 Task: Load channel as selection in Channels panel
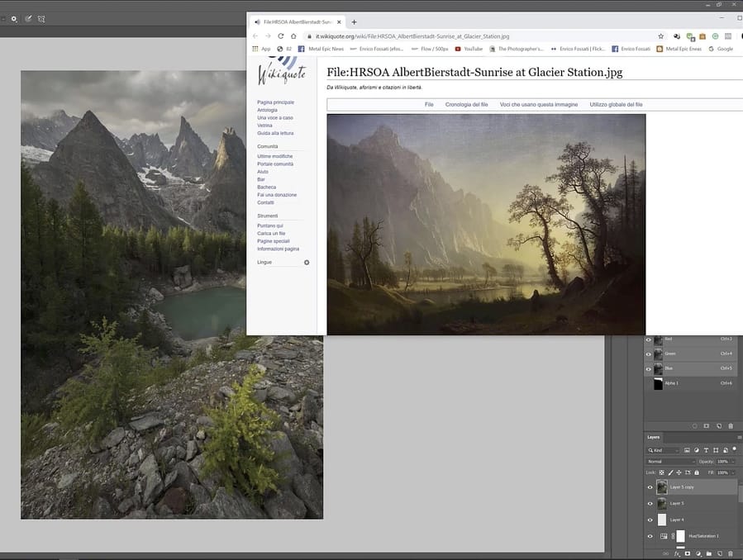tap(695, 426)
